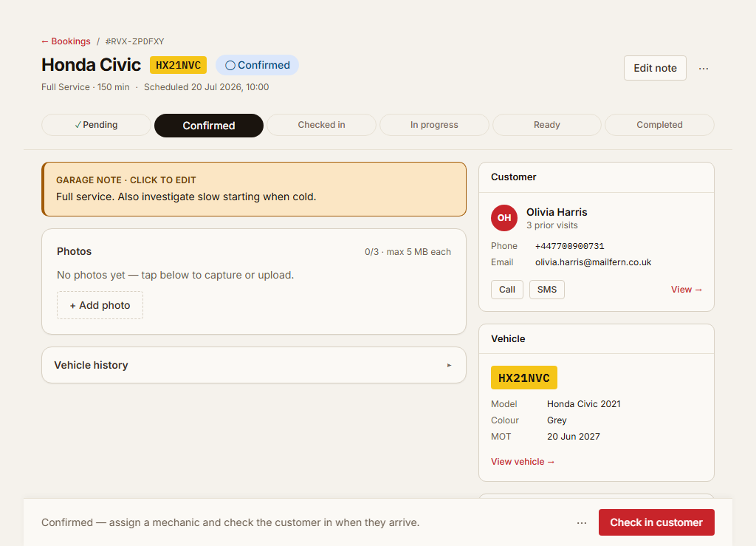Viewport: 756px width, 546px height.
Task: Click the Add photo button
Action: point(100,305)
